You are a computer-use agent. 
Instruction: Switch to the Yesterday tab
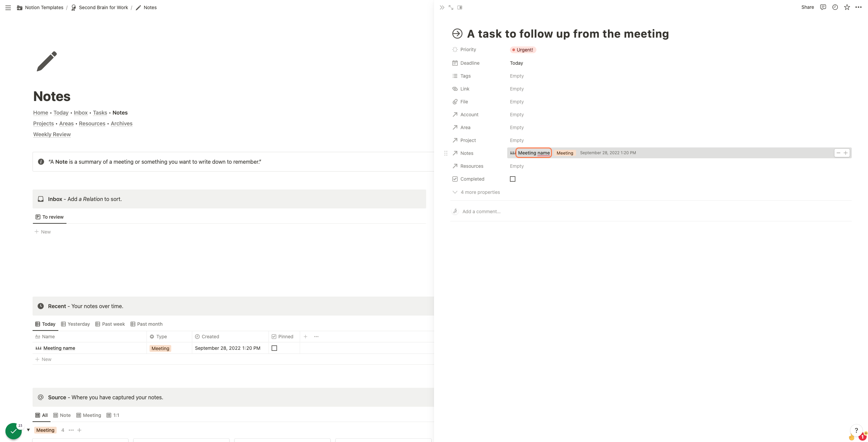(x=75, y=324)
